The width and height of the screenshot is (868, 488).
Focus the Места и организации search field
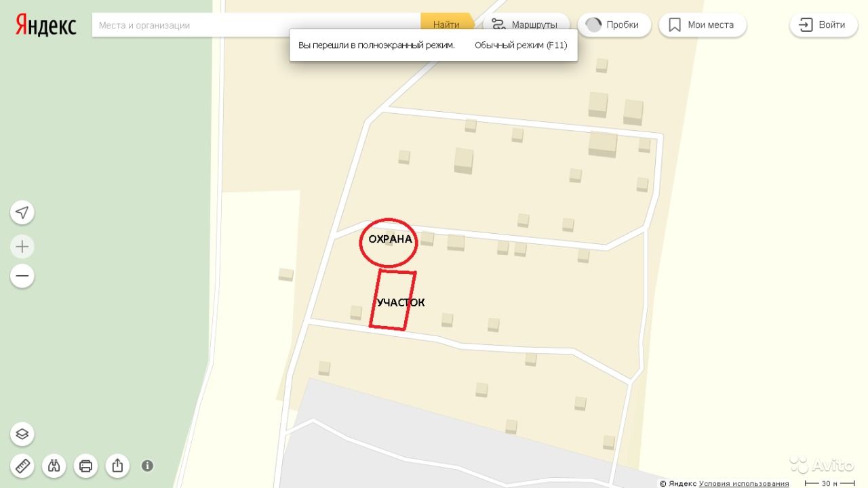coord(256,25)
